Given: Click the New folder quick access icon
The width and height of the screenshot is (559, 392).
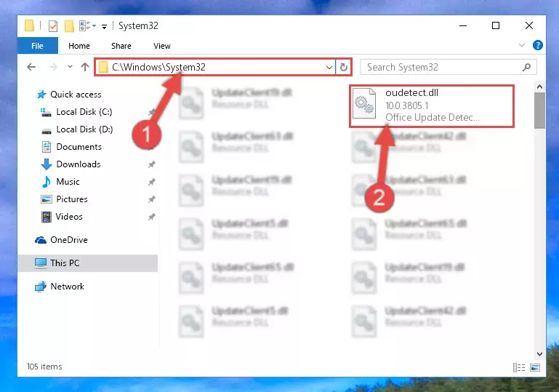Looking at the screenshot, I should pos(69,25).
